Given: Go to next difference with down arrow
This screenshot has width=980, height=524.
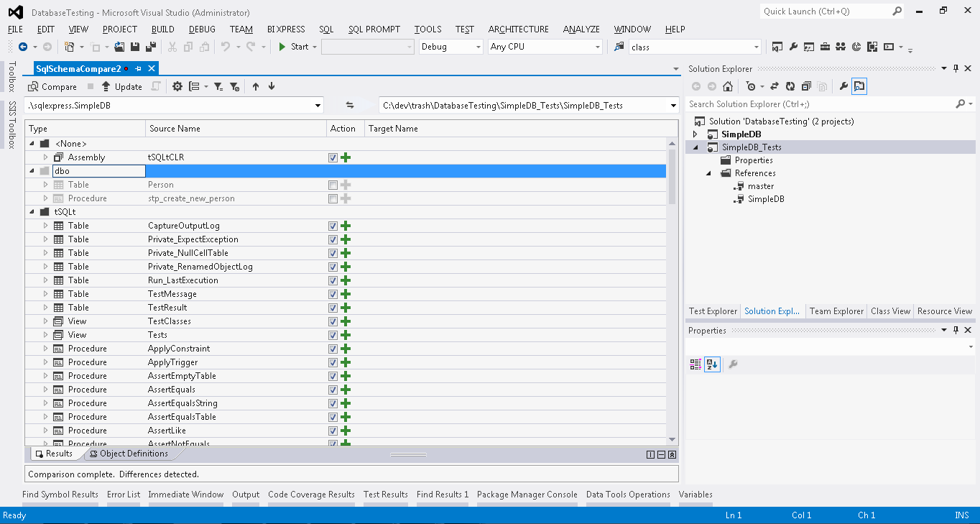Looking at the screenshot, I should click(x=272, y=86).
